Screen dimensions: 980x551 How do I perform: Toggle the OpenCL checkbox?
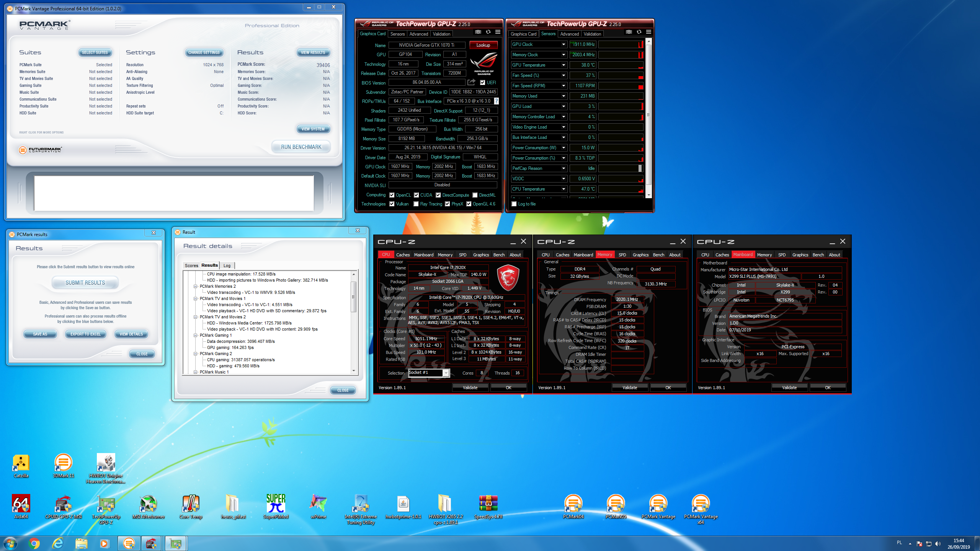[392, 195]
